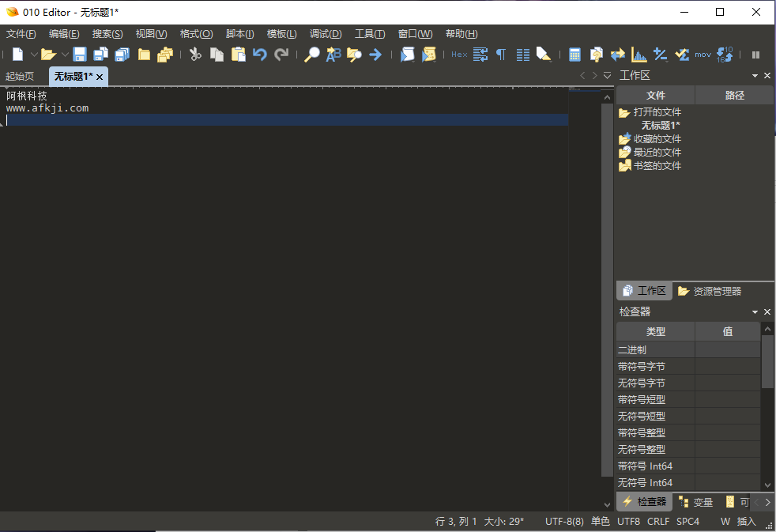This screenshot has height=532, width=776.
Task: Open the Calculator tool
Action: tap(574, 55)
